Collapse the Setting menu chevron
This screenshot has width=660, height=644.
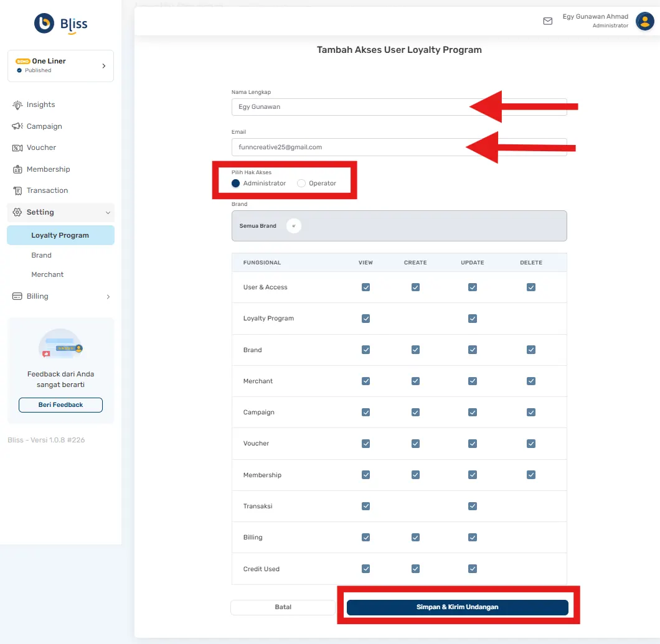[108, 212]
